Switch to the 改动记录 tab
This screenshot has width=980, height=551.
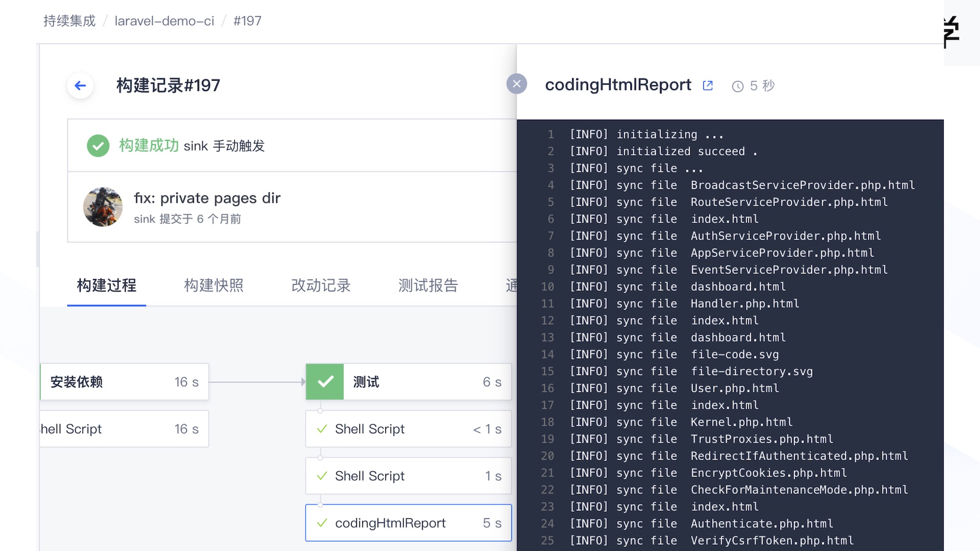pyautogui.click(x=321, y=285)
